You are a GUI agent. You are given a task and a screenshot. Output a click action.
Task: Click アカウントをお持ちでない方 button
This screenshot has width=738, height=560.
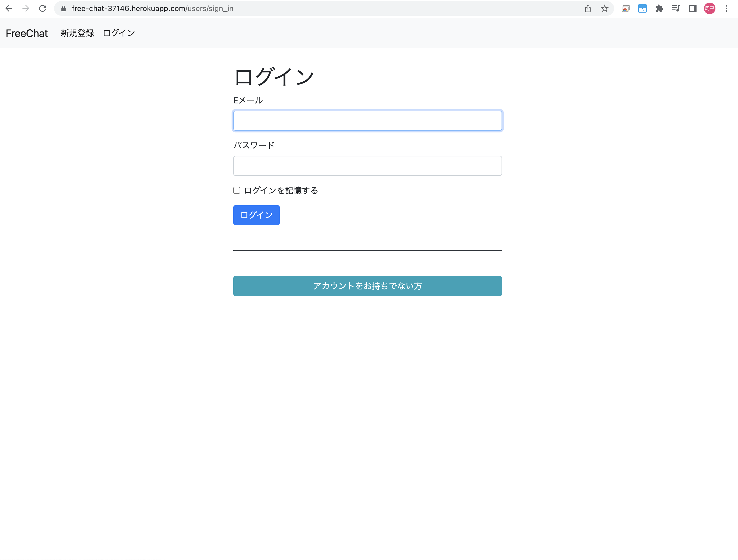tap(367, 286)
